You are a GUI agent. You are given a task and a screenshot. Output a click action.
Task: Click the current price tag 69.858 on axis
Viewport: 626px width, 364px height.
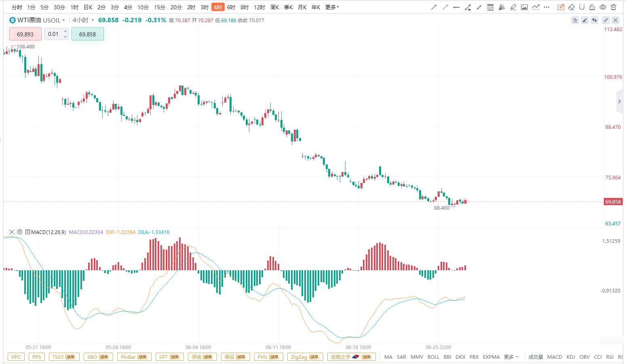pyautogui.click(x=613, y=202)
